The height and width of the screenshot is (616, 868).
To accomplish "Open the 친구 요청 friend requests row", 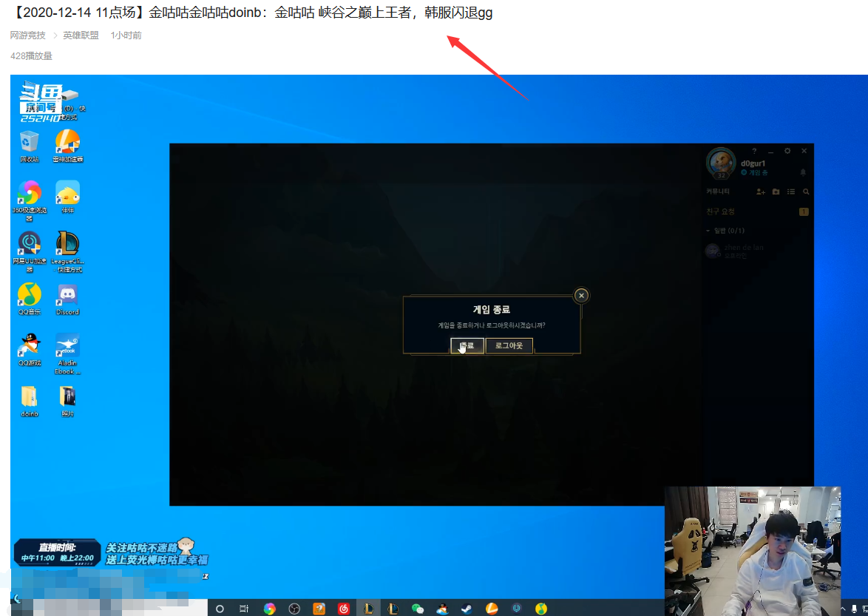I will point(757,211).
